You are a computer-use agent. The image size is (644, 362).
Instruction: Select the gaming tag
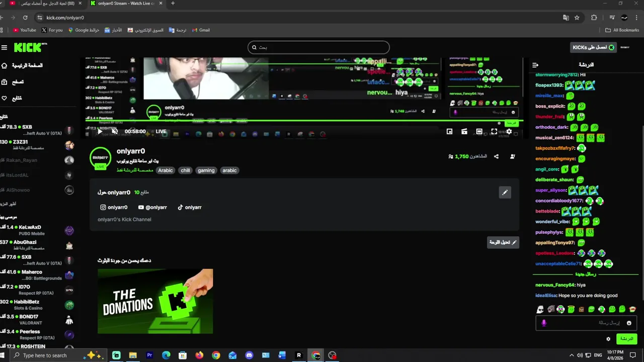click(206, 170)
